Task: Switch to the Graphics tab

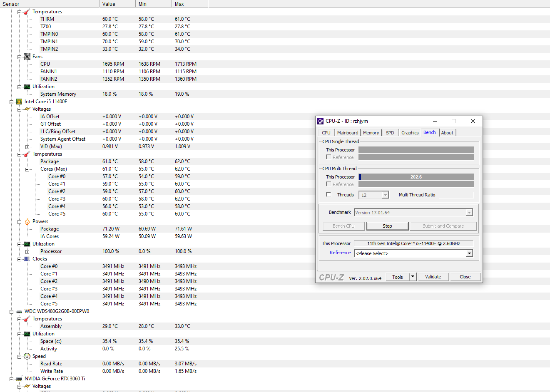Action: [x=410, y=133]
